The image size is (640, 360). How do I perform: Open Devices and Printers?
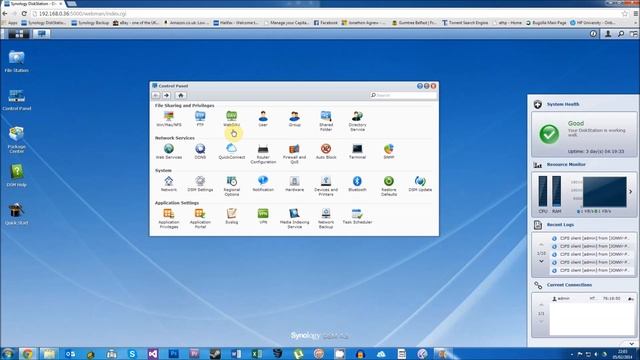coord(326,186)
